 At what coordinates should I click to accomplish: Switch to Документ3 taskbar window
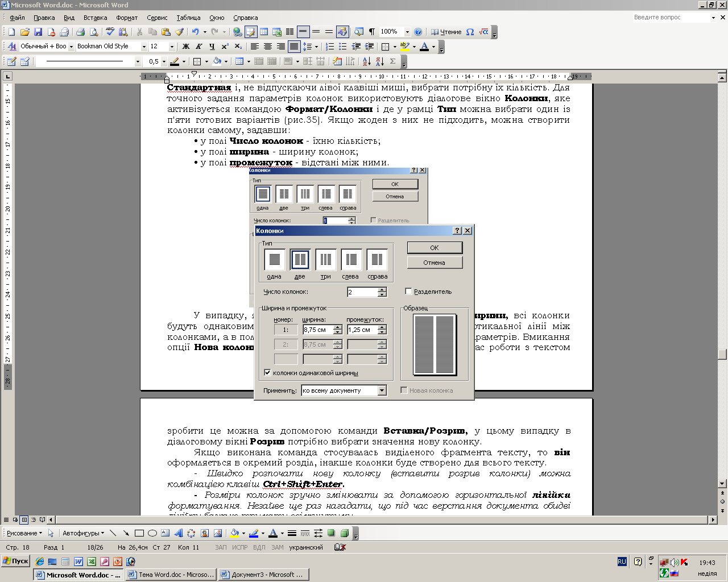(263, 575)
